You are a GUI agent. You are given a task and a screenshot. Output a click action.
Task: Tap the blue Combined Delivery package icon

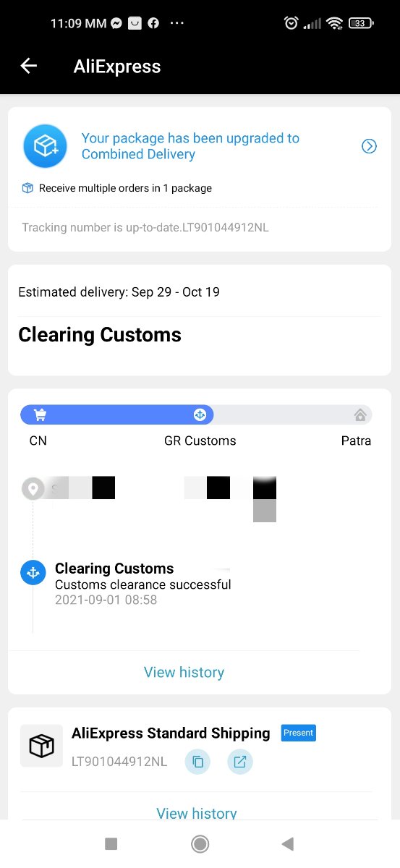pyautogui.click(x=45, y=146)
